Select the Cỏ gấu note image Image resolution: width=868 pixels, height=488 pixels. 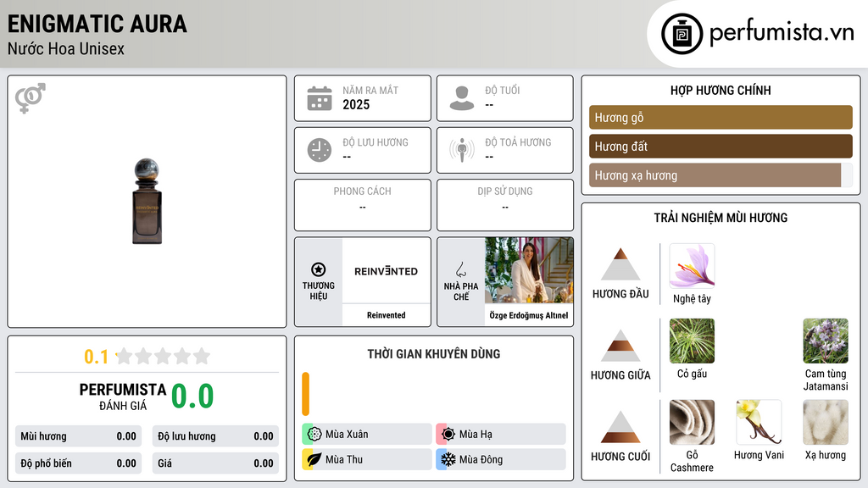coord(692,341)
